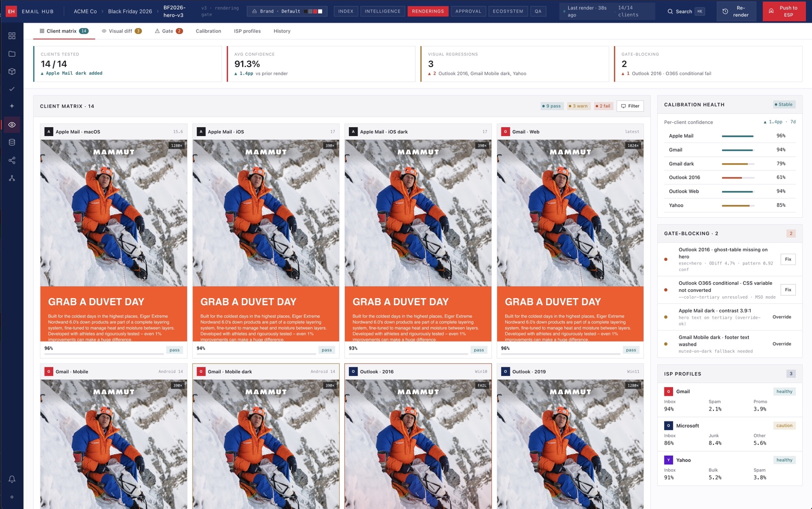
Task: Click the Outlook 2016 confidence bar
Action: 738,178
